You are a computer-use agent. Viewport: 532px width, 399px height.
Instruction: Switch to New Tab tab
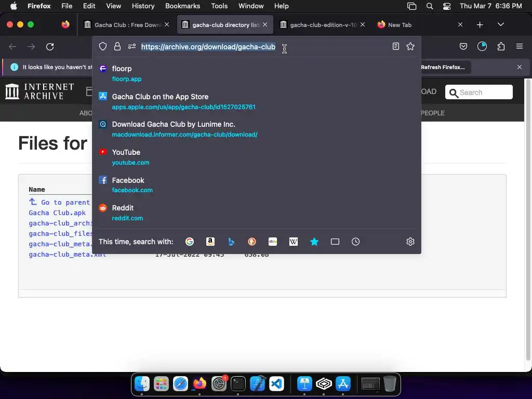(400, 25)
